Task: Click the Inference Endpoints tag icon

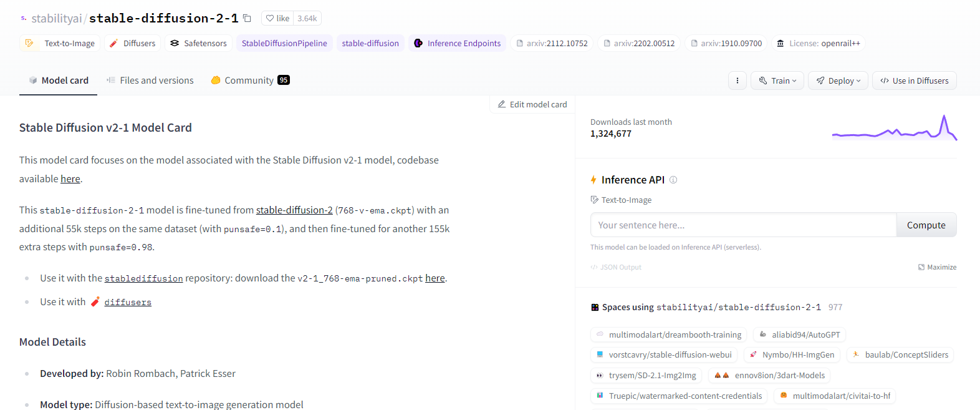Action: coord(418,43)
